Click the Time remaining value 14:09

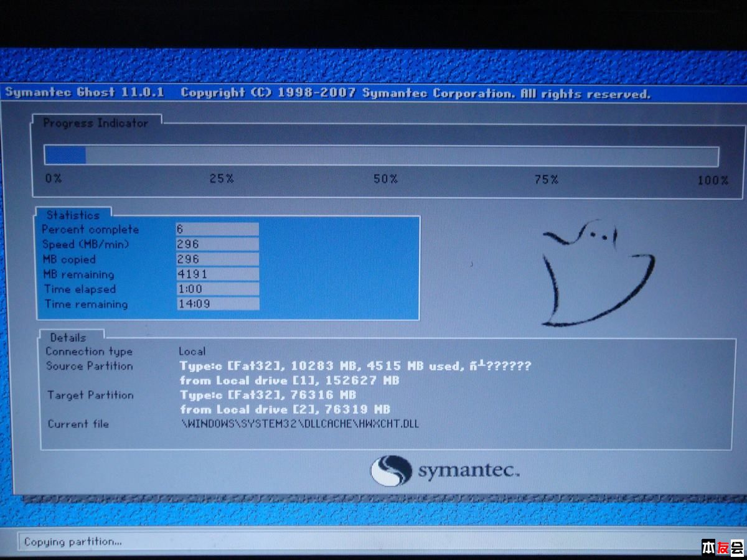(x=217, y=304)
